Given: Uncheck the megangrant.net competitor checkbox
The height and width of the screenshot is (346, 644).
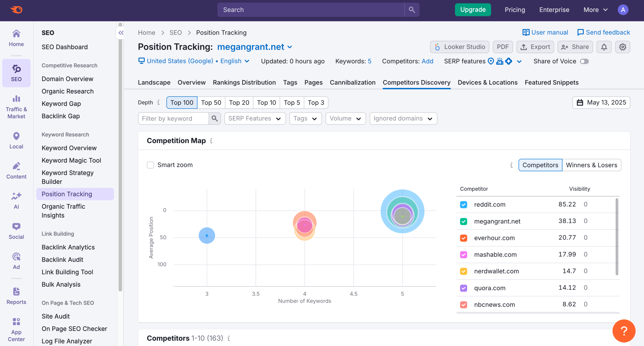Looking at the screenshot, I should tap(464, 221).
